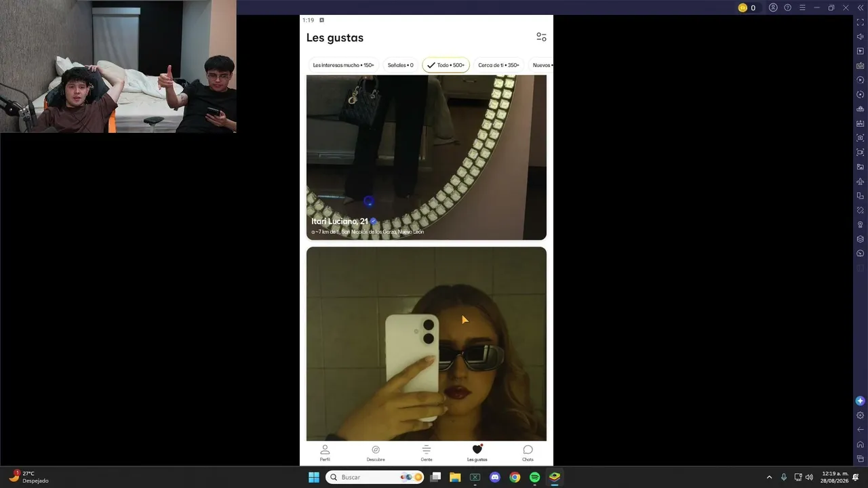Open the stacked layers icon in the sidebar
Image resolution: width=868 pixels, height=488 pixels.
[861, 239]
